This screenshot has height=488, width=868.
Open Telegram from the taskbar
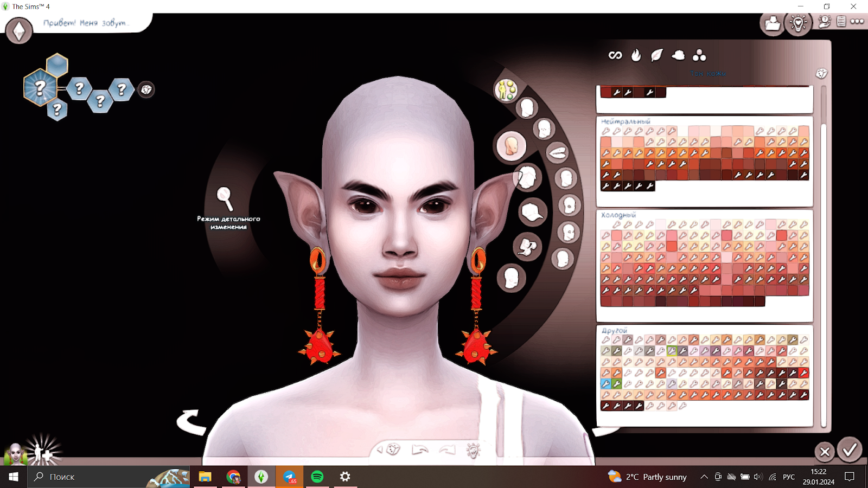[x=289, y=477]
